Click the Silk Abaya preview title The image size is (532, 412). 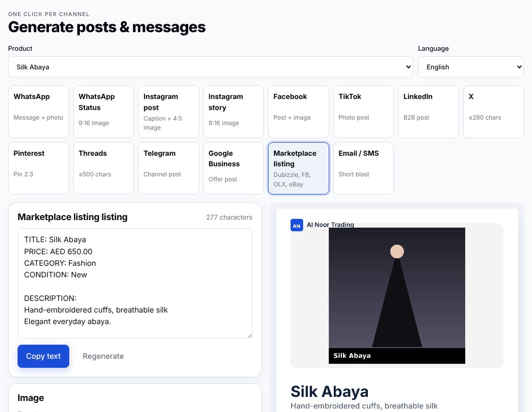pyautogui.click(x=329, y=391)
